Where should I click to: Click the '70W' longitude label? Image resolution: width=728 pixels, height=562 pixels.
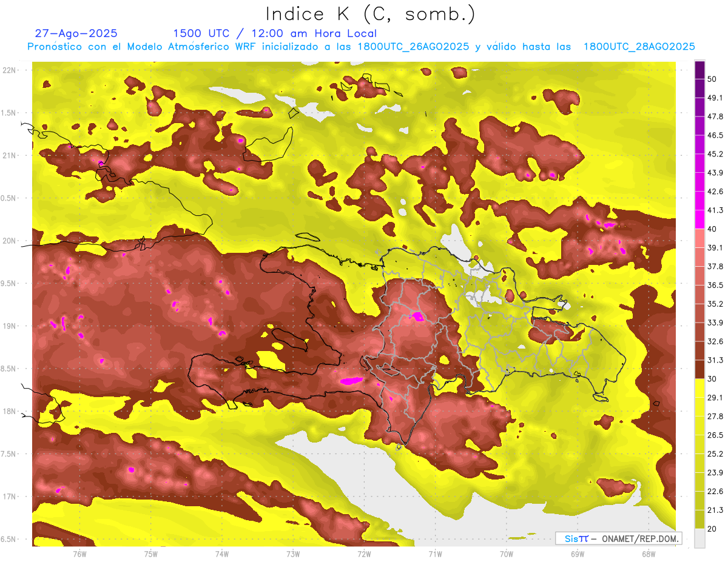[507, 554]
